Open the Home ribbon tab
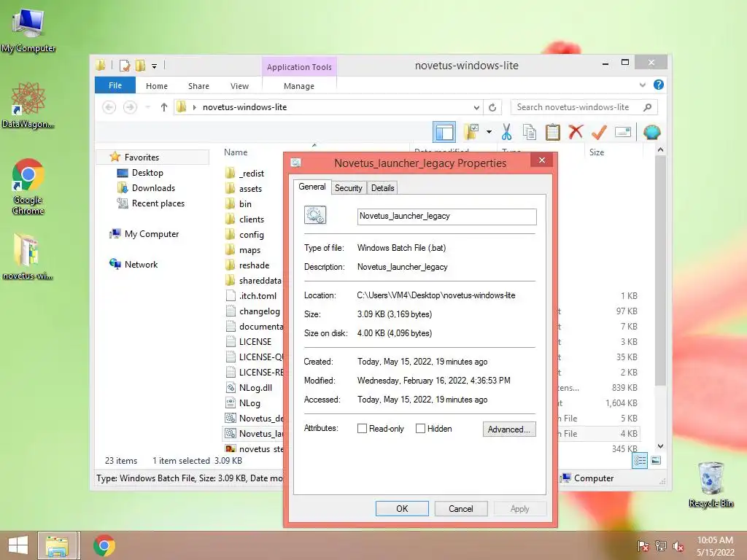The image size is (747, 560). click(157, 86)
